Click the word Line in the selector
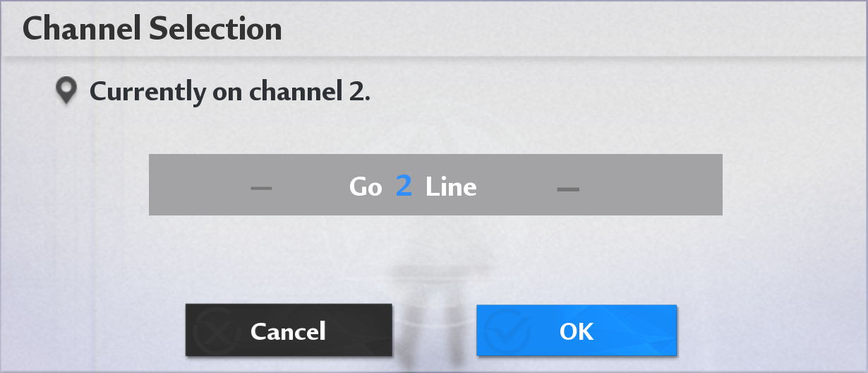 tap(451, 187)
